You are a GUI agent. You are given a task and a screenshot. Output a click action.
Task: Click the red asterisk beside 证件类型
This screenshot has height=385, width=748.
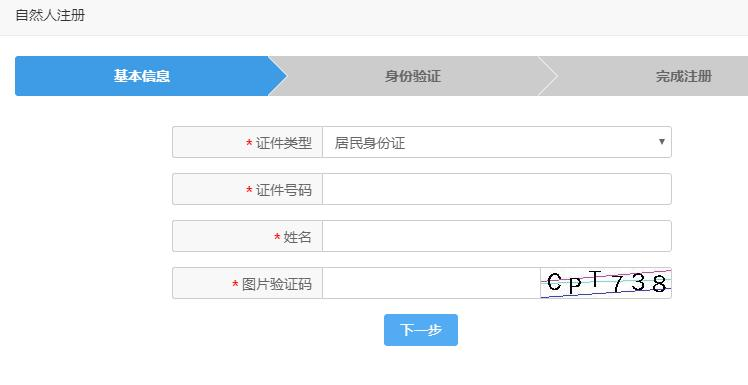249,143
